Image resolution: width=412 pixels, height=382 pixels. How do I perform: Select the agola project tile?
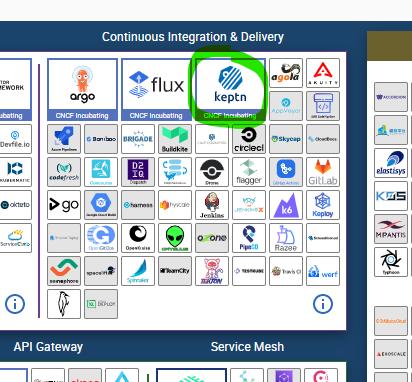(x=286, y=73)
